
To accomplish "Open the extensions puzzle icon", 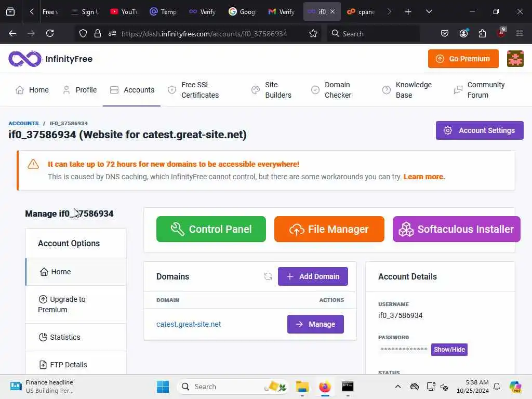I will click(x=482, y=33).
